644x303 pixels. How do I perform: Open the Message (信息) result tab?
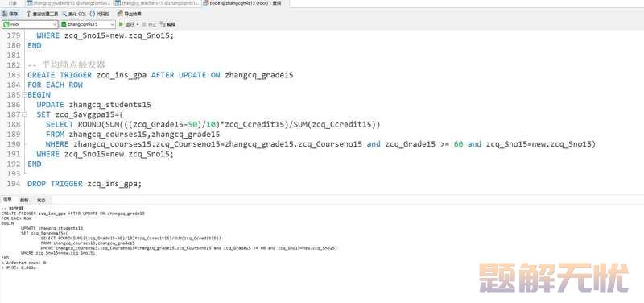8,200
